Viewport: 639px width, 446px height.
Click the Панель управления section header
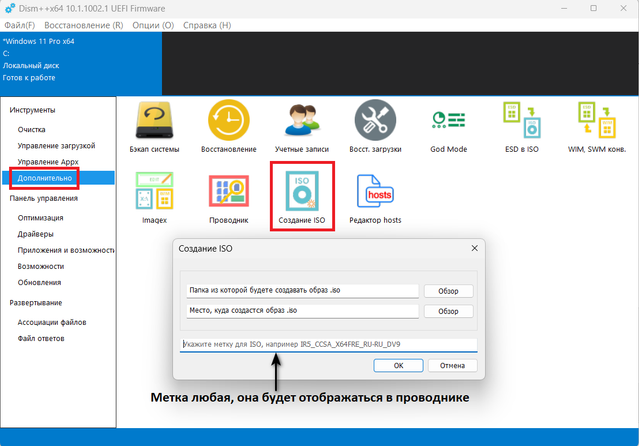pos(44,199)
